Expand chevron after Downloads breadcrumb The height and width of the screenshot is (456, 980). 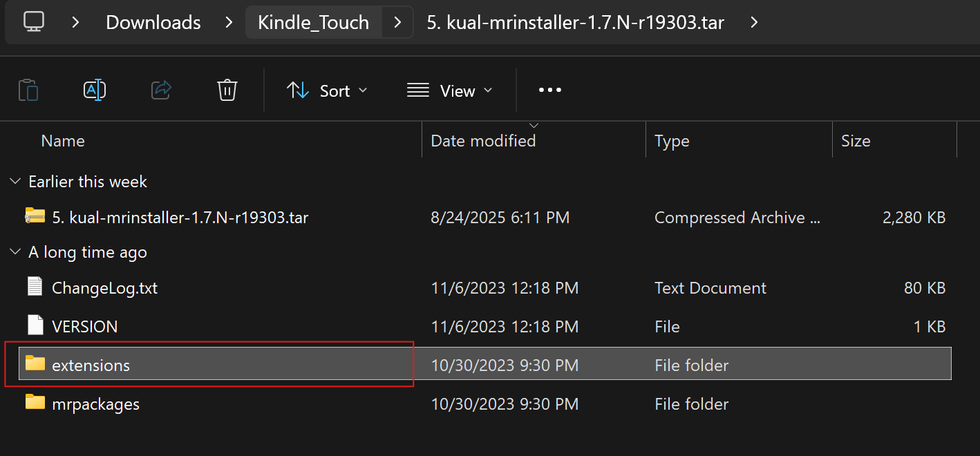pyautogui.click(x=229, y=22)
